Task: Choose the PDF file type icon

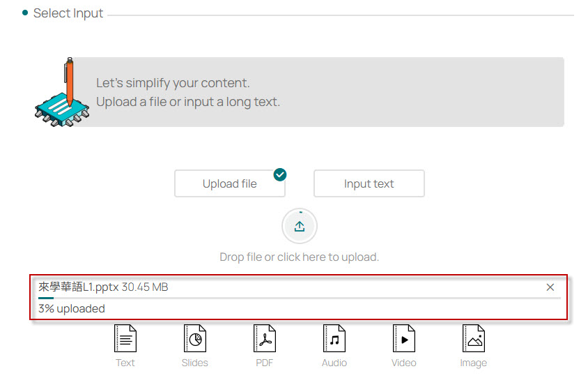Action: [265, 339]
